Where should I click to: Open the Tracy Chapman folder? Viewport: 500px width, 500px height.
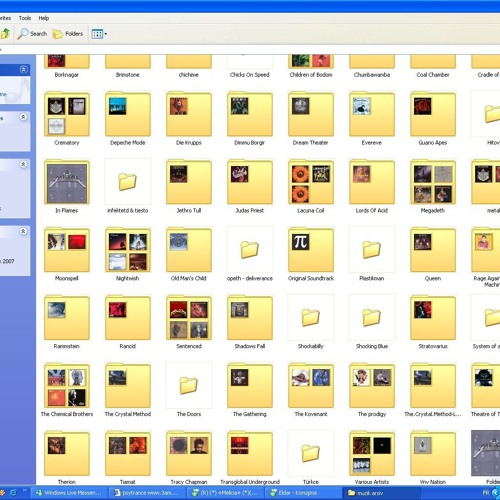pyautogui.click(x=189, y=454)
